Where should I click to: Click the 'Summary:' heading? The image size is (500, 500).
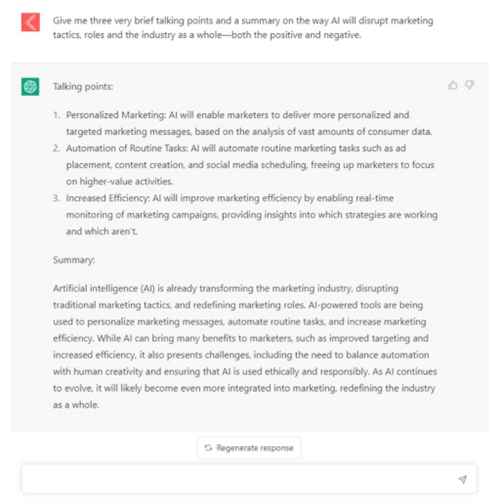coord(74,260)
